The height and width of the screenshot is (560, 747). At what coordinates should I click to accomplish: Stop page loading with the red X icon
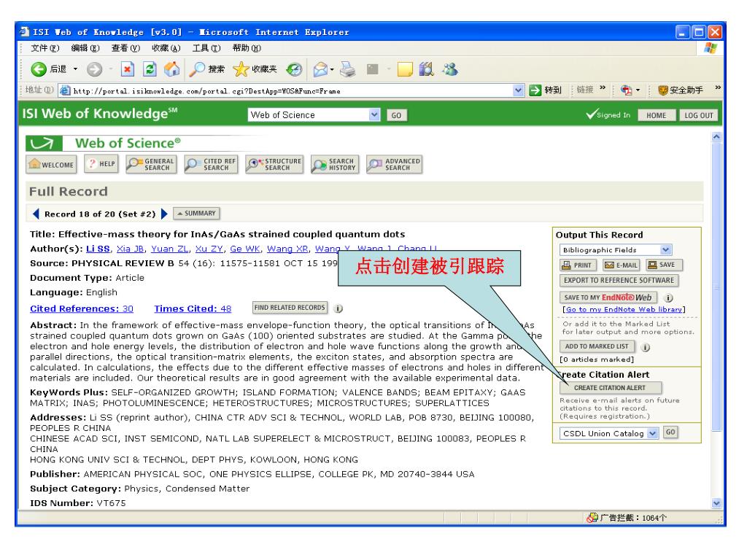click(x=127, y=69)
